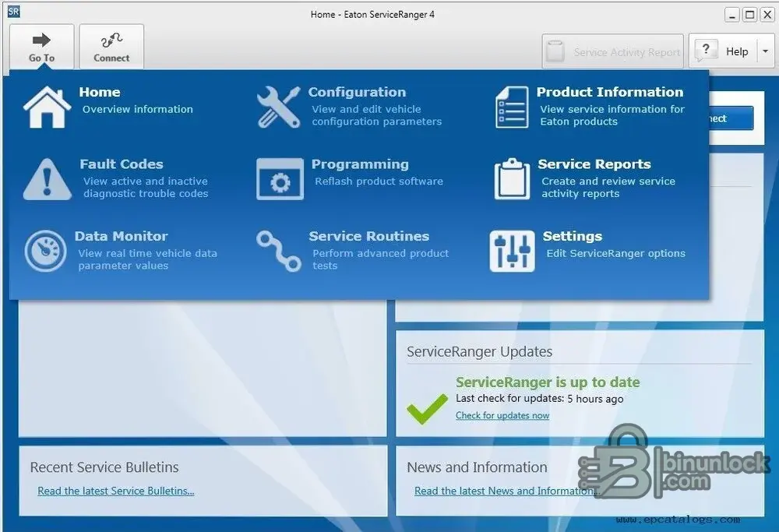Minimize the ServiceRanger window
The width and height of the screenshot is (779, 532).
731,15
